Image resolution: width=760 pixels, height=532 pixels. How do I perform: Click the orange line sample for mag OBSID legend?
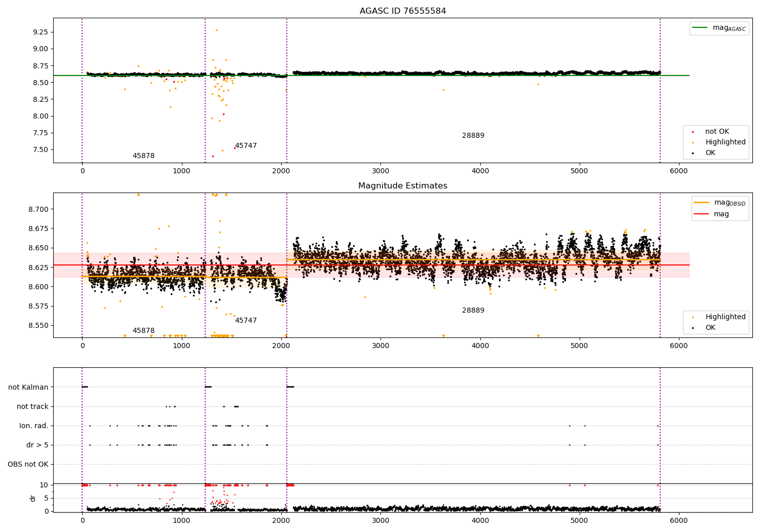click(x=702, y=203)
